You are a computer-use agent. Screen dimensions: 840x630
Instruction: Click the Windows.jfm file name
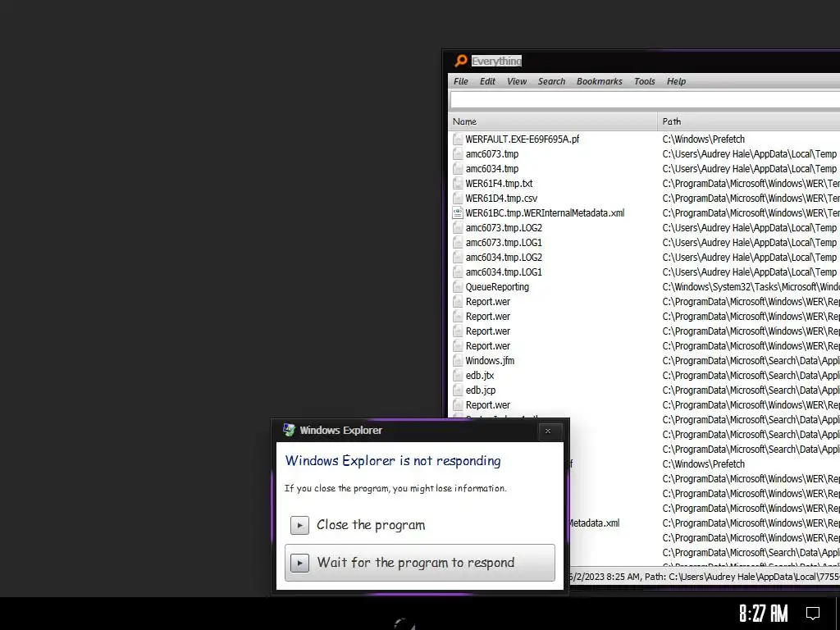pos(490,361)
